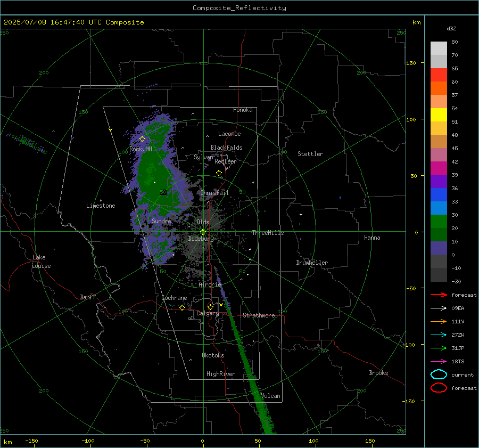Click the dBZ legend heading
Image resolution: width=479 pixels, height=448 pixels.
pyautogui.click(x=451, y=29)
